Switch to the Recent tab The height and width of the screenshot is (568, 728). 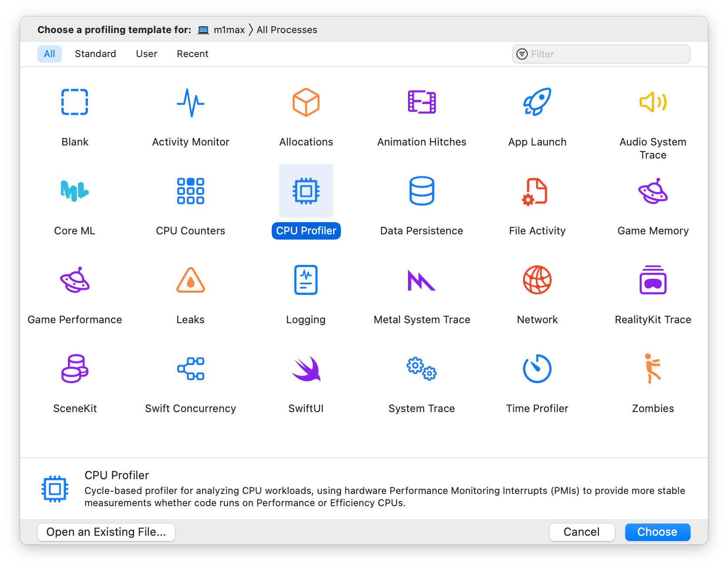(192, 54)
